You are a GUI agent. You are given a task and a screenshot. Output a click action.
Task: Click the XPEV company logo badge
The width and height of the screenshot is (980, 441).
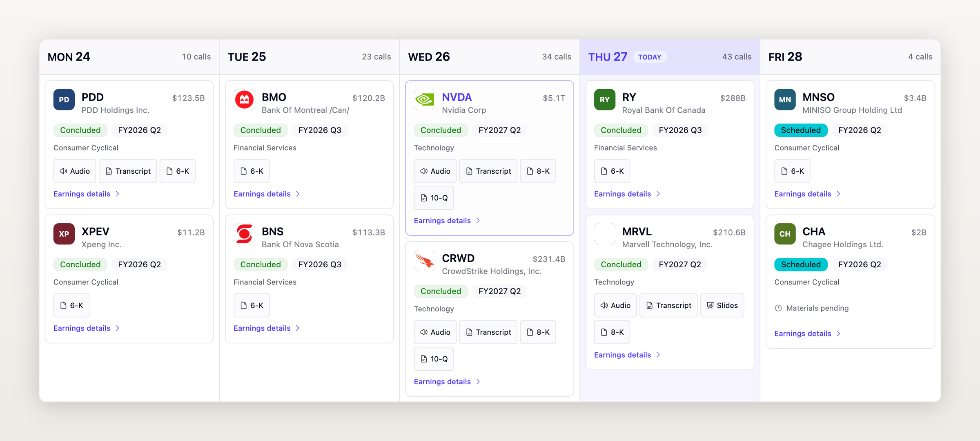click(64, 234)
